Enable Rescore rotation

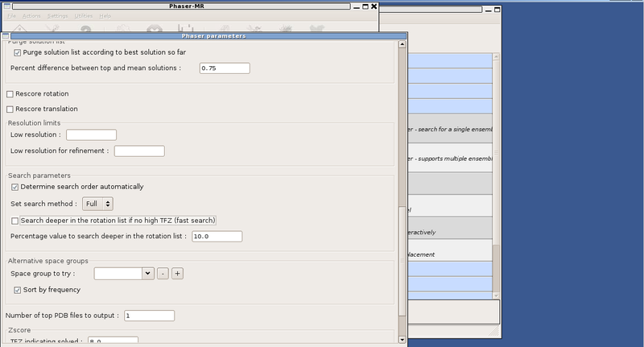click(x=10, y=94)
